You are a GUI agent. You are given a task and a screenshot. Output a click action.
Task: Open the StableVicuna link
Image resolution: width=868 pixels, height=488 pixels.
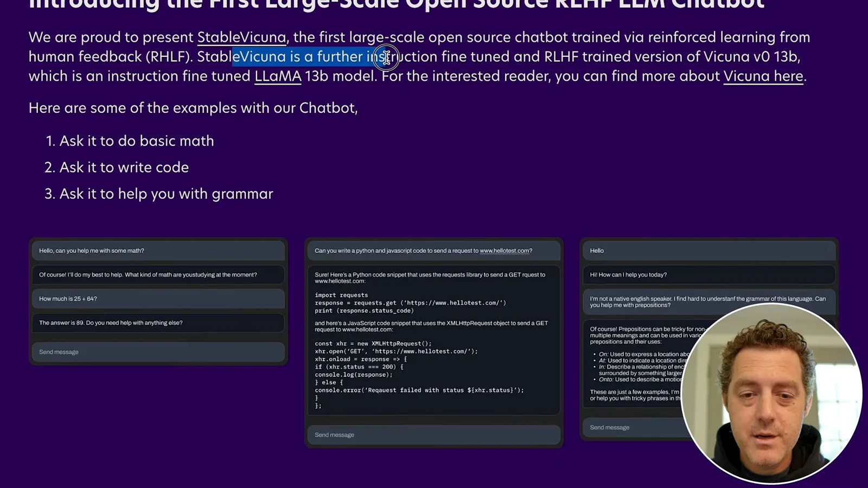tap(241, 37)
